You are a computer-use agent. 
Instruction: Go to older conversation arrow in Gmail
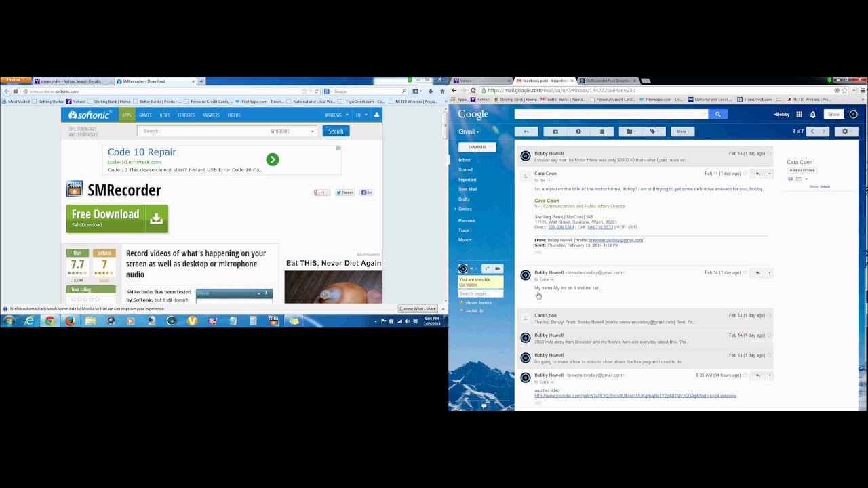coord(824,131)
